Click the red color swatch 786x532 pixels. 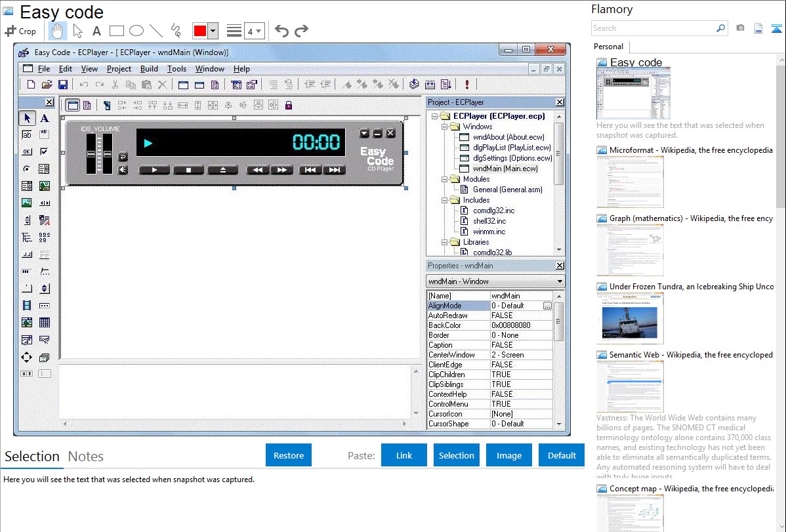[x=200, y=31]
